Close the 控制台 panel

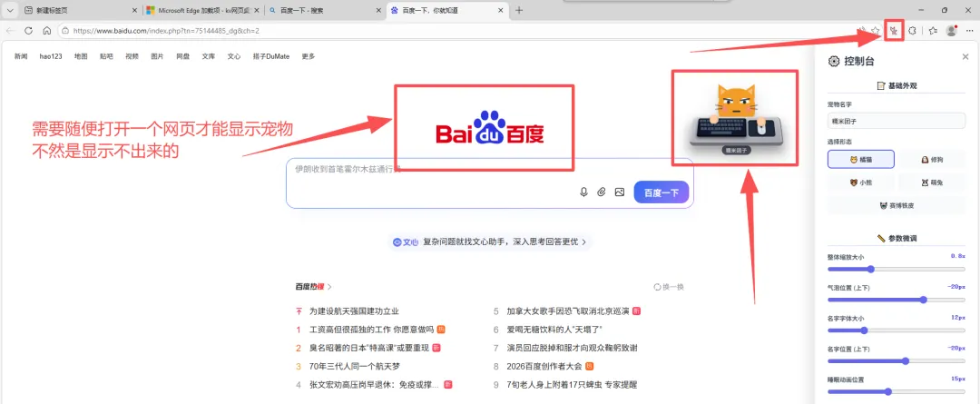pyautogui.click(x=965, y=57)
